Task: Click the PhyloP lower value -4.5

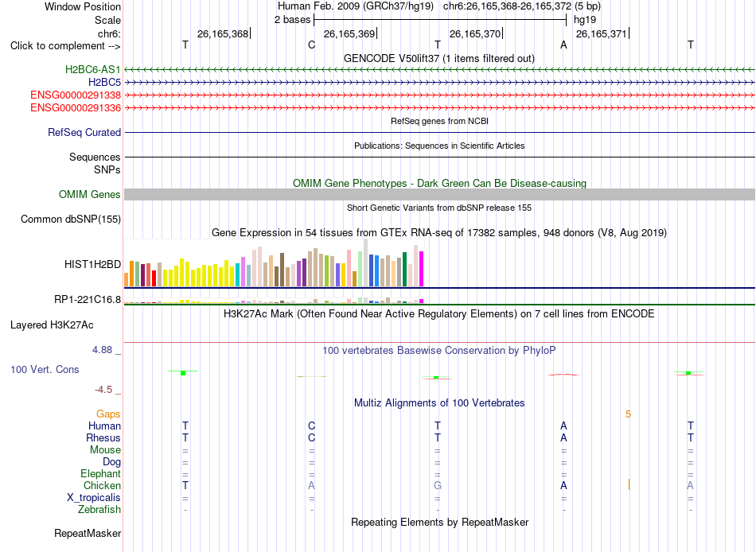Action: click(103, 390)
